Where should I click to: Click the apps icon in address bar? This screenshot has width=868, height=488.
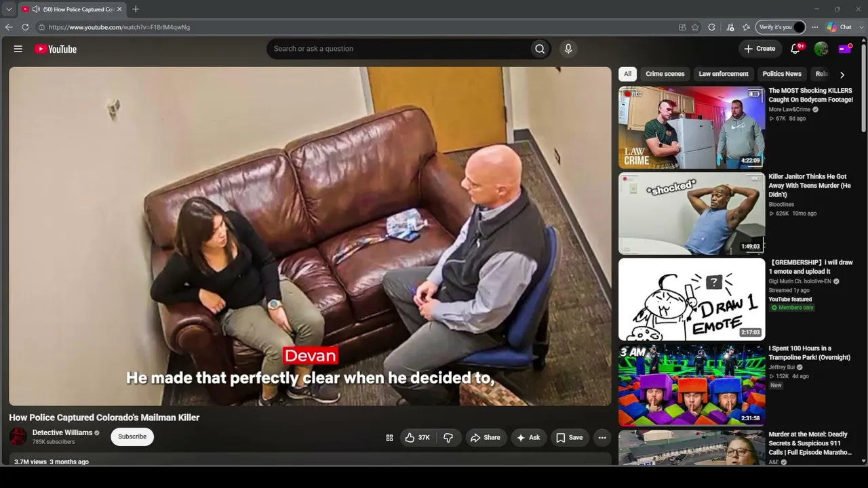[682, 27]
